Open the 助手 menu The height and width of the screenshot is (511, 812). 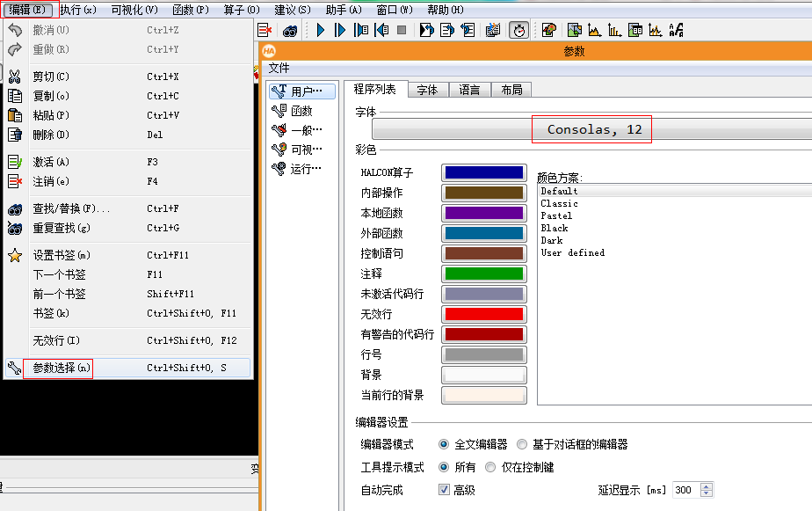[x=344, y=10]
